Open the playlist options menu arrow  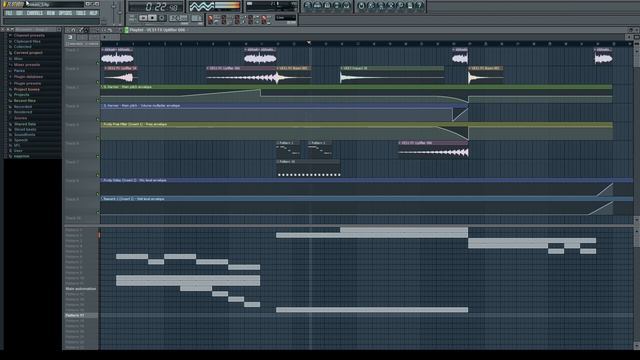(x=68, y=30)
